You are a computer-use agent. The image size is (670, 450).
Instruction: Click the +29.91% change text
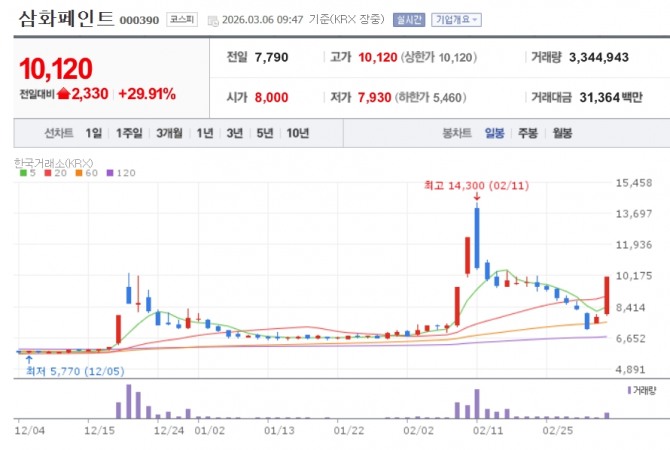click(147, 94)
